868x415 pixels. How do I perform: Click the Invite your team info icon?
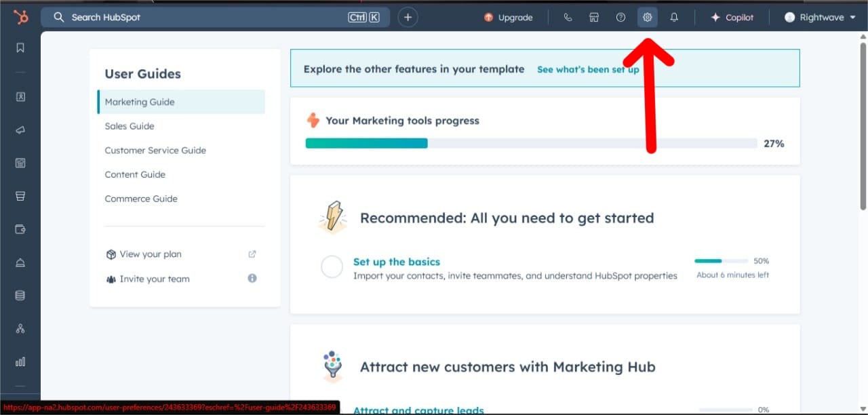coord(252,278)
